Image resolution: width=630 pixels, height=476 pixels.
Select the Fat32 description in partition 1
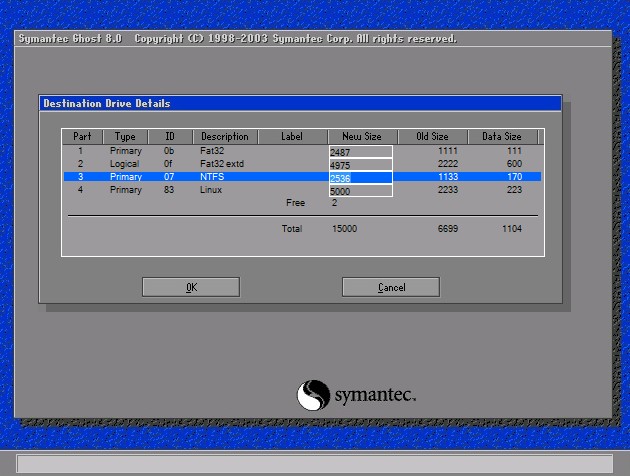click(212, 150)
